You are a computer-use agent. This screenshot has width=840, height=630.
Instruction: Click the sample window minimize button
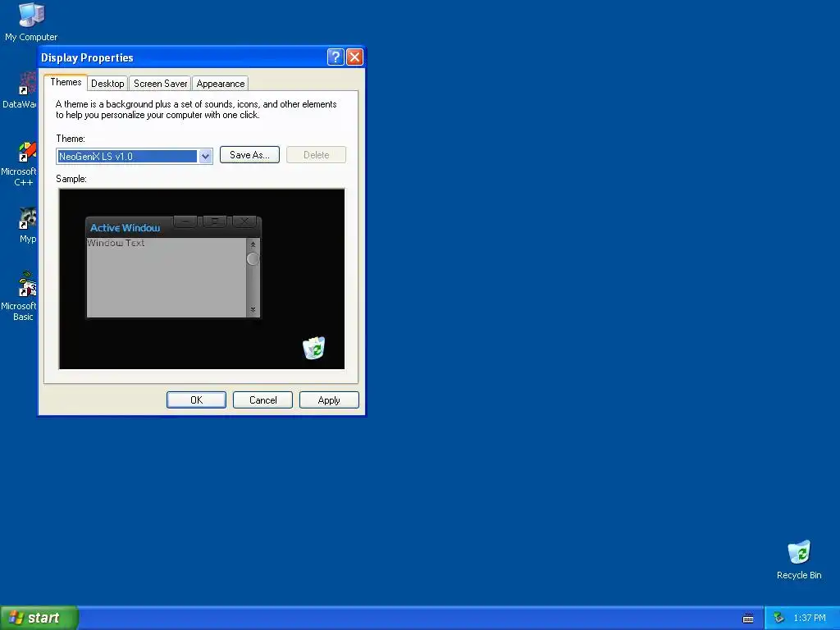pyautogui.click(x=185, y=221)
